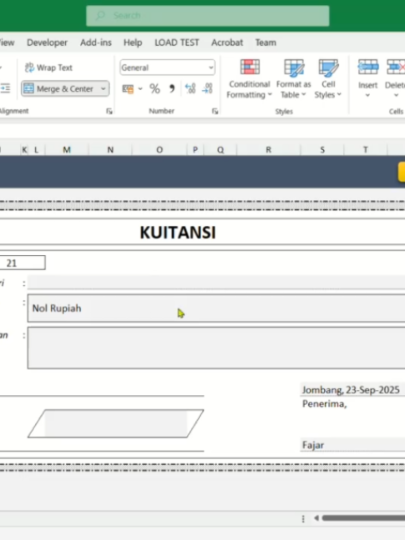Open Format as Table gallery
405x540 pixels.
(293, 79)
